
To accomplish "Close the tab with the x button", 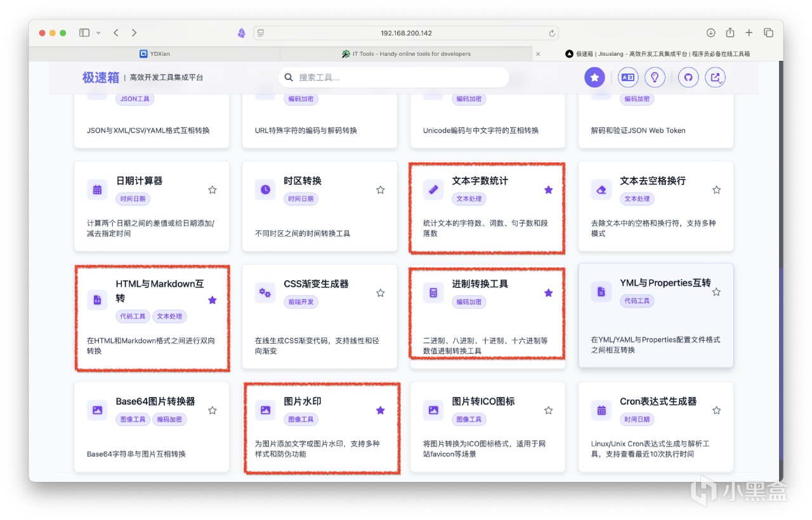I will 538,54.
